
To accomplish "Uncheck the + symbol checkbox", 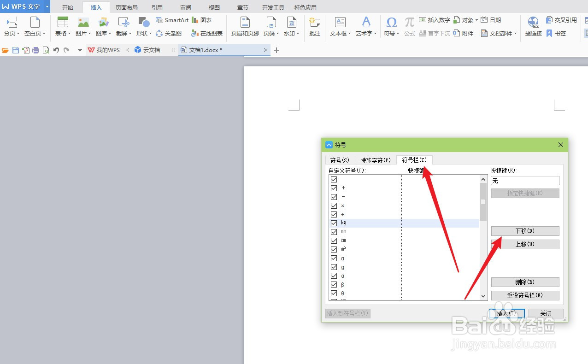I will tap(334, 188).
